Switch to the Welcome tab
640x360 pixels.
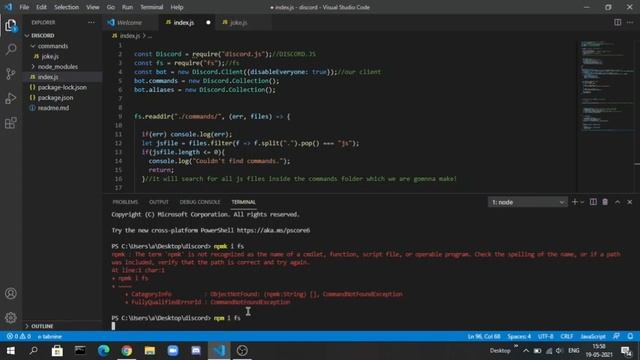(x=130, y=22)
